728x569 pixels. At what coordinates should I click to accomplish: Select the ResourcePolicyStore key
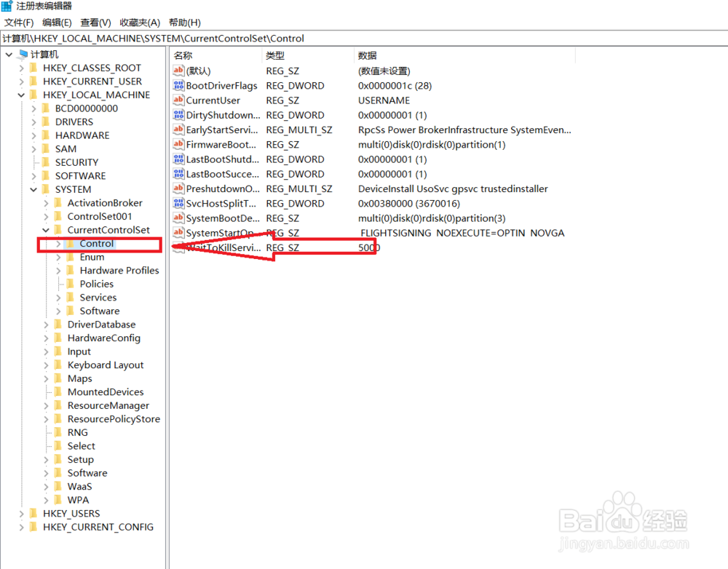(114, 419)
